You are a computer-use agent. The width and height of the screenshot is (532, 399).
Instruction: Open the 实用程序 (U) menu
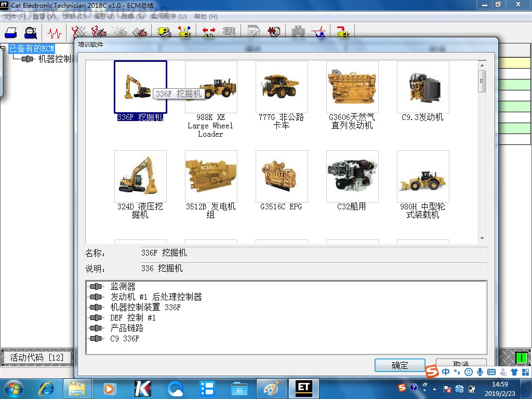169,16
